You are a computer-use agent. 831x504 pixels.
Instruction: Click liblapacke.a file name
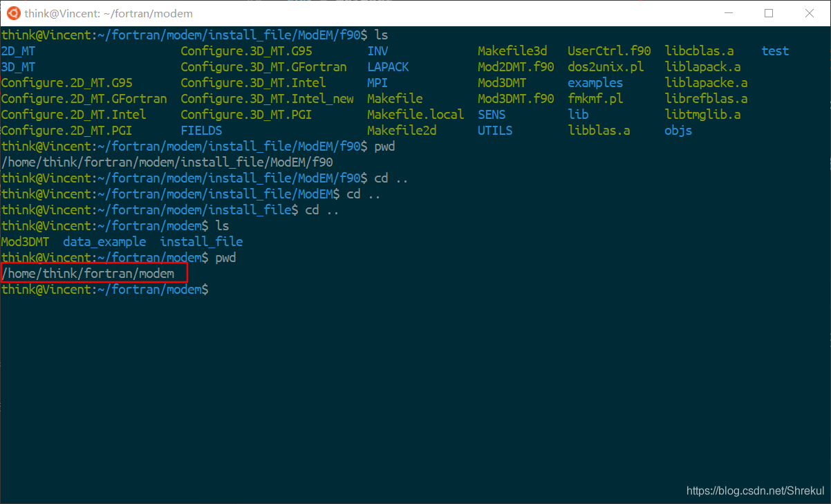click(x=706, y=82)
